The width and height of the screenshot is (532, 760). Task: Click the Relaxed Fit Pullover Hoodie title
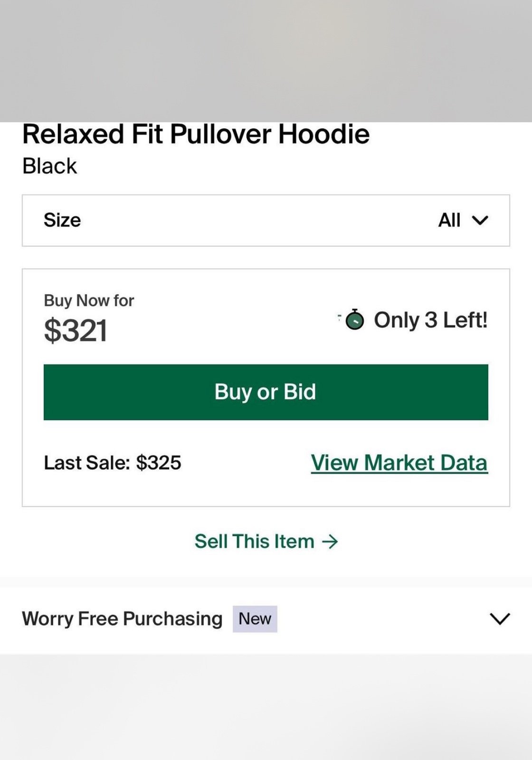196,134
